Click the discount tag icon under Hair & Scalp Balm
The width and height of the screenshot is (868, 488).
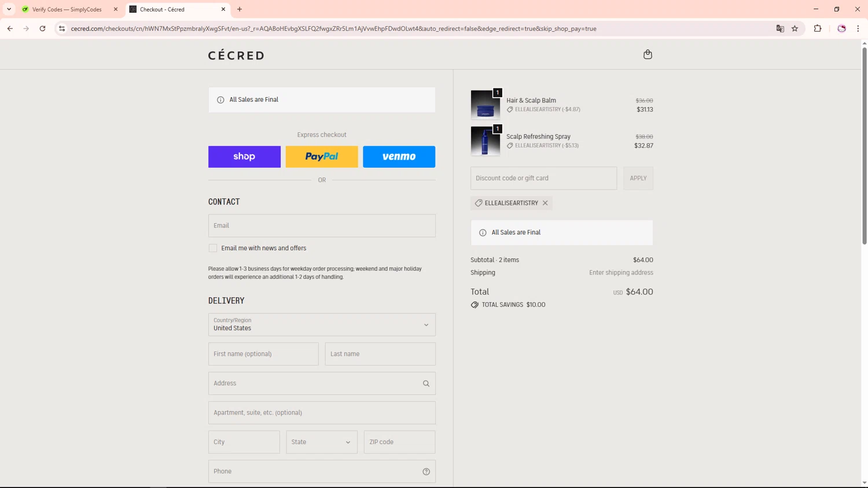510,109
